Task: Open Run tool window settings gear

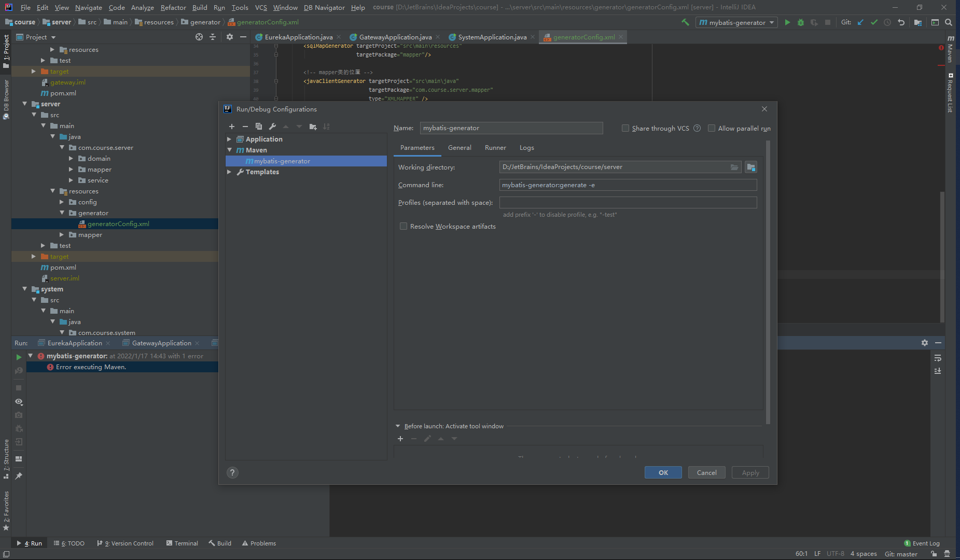Action: click(x=925, y=343)
